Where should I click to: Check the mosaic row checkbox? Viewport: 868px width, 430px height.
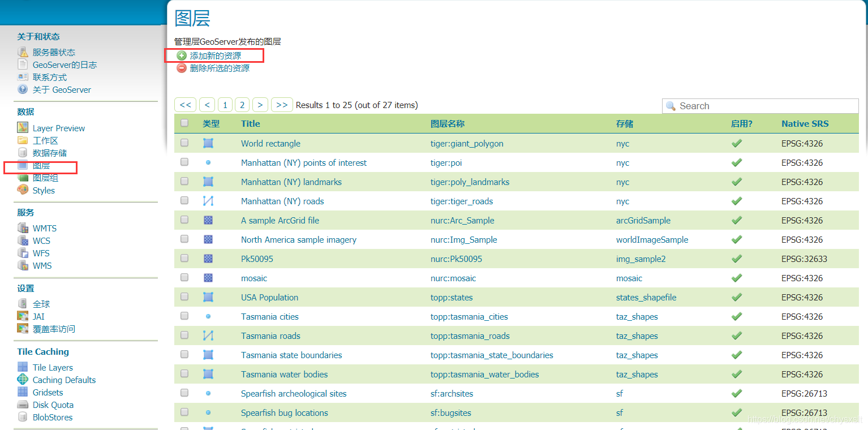184,278
